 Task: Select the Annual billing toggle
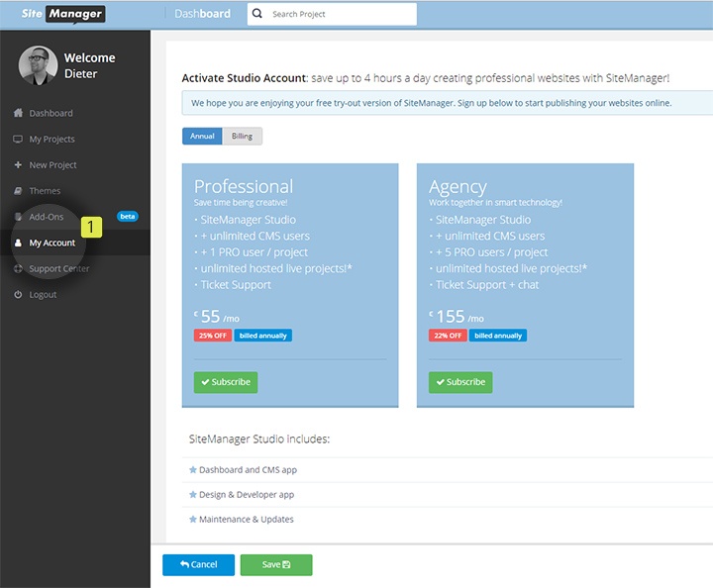click(x=202, y=136)
